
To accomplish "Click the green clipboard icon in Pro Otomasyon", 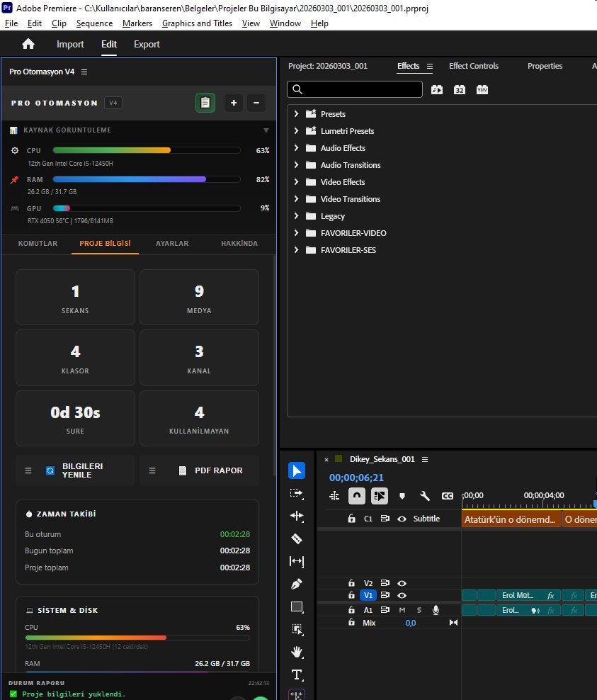I will pos(205,103).
